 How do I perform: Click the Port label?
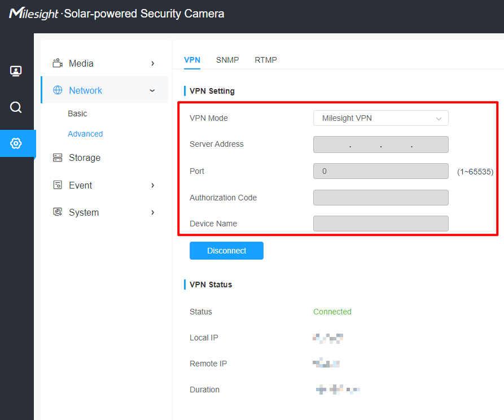coord(197,171)
